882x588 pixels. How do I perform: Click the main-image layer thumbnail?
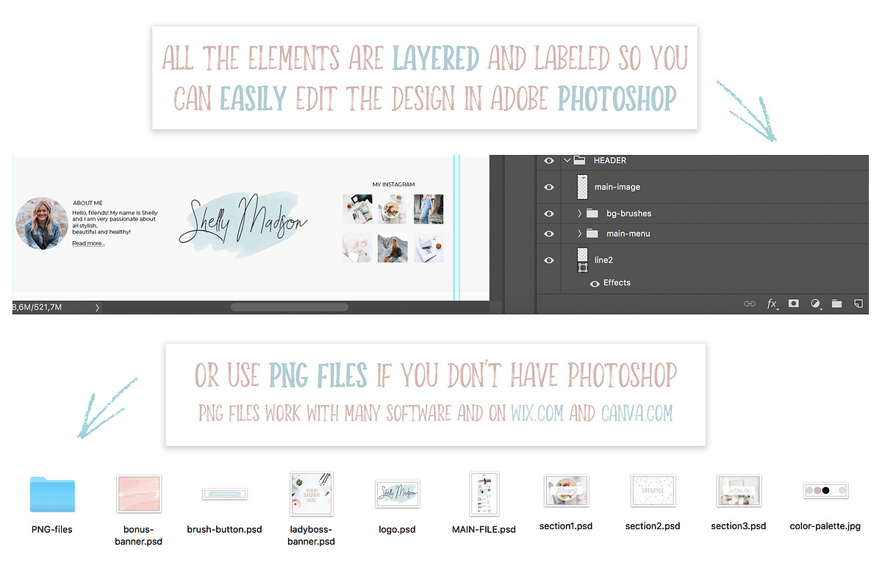click(584, 187)
